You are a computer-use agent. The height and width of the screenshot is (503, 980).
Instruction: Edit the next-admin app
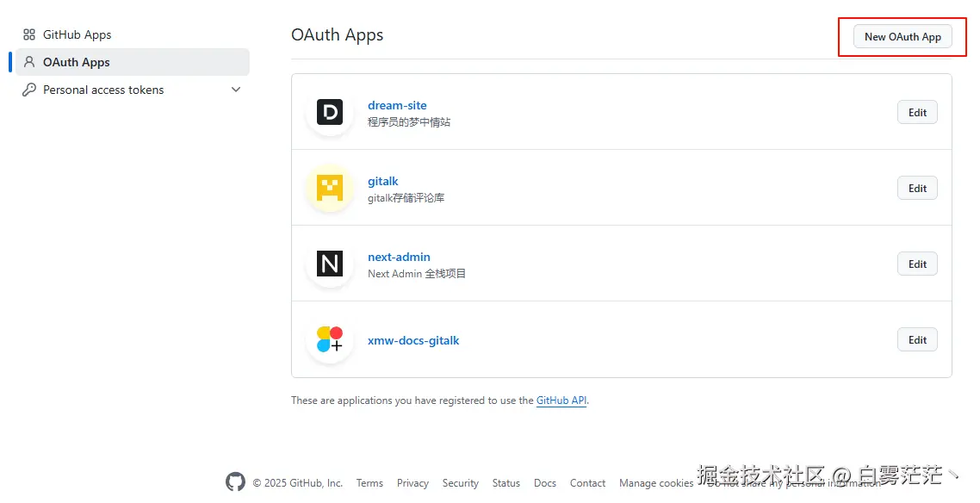click(x=917, y=264)
